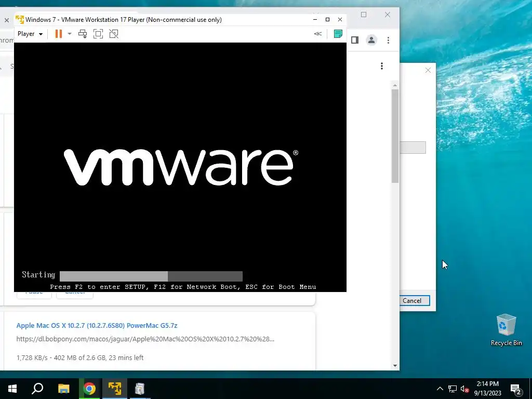Open the network status tray icon
Screen dimensions: 532x399
pos(453,389)
